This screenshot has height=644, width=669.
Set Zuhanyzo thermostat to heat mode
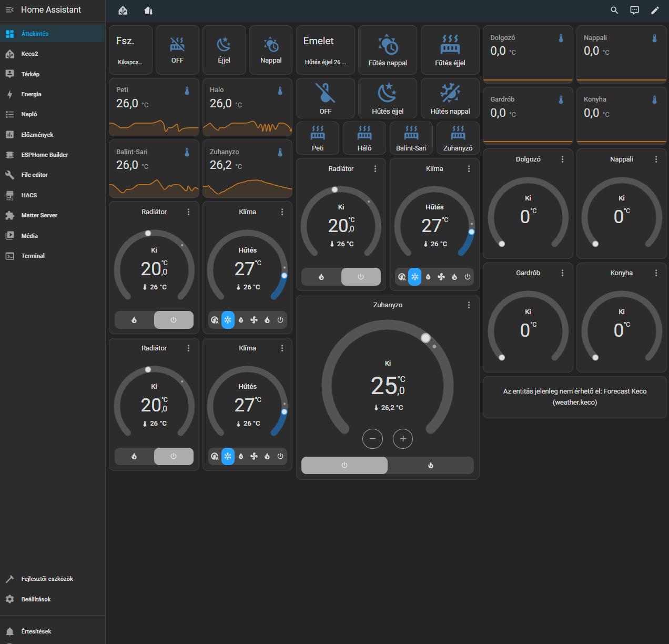(431, 465)
